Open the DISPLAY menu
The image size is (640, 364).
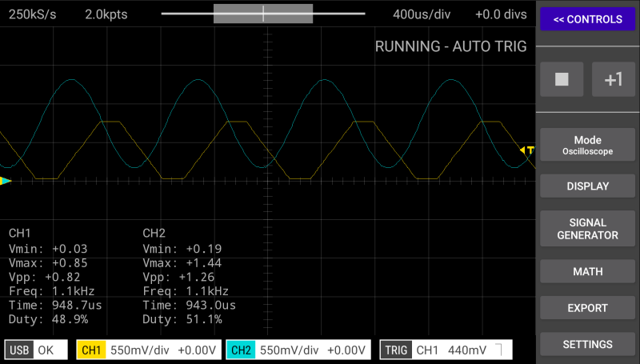(x=588, y=186)
